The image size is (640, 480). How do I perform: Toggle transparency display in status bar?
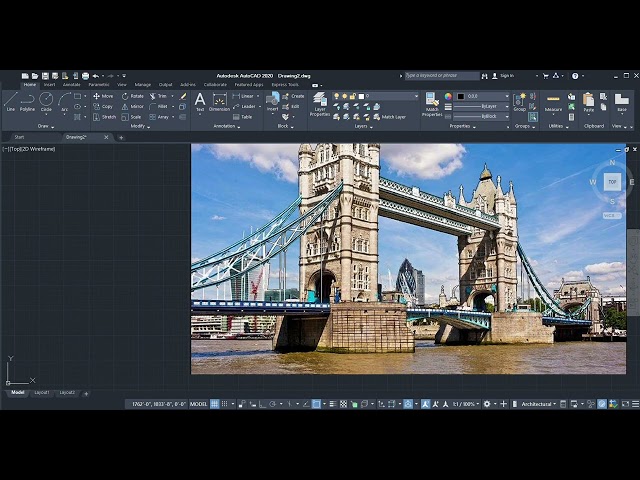(343, 404)
